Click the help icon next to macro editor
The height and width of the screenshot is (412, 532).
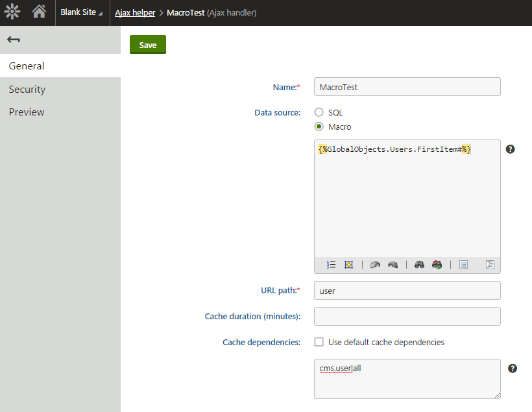(x=510, y=149)
